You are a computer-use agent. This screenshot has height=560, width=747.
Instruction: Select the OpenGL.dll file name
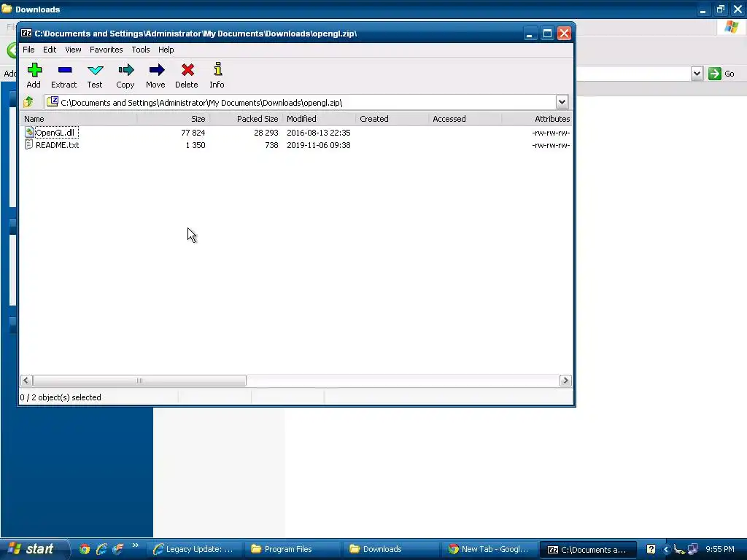pos(56,133)
